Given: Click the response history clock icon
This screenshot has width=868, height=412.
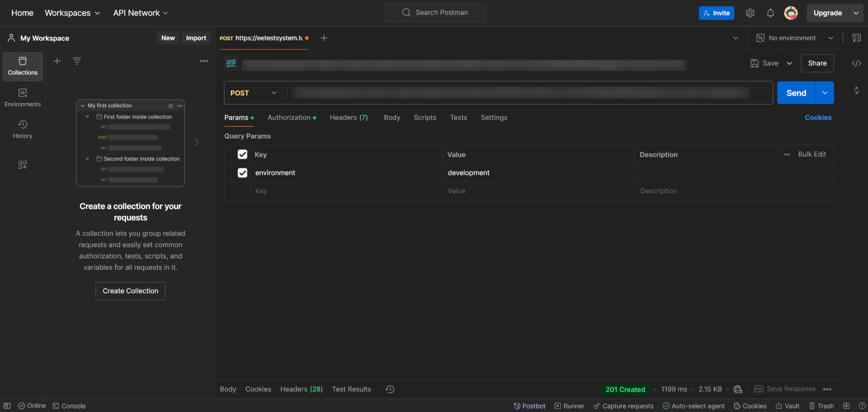Looking at the screenshot, I should pos(390,389).
